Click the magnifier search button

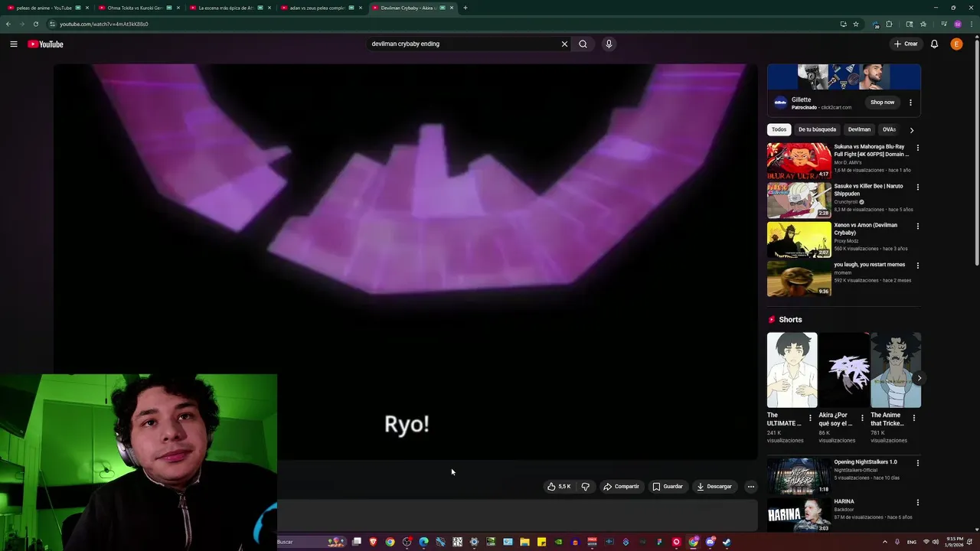pos(583,44)
